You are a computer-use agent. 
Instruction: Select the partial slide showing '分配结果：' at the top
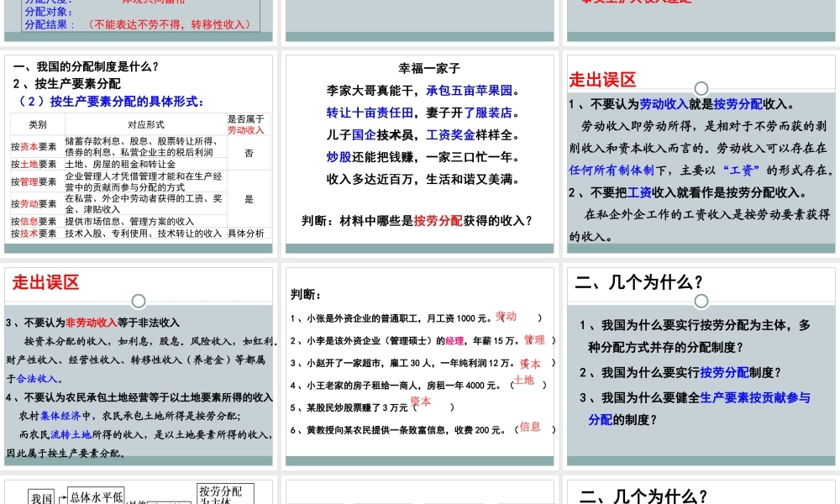tap(139, 20)
